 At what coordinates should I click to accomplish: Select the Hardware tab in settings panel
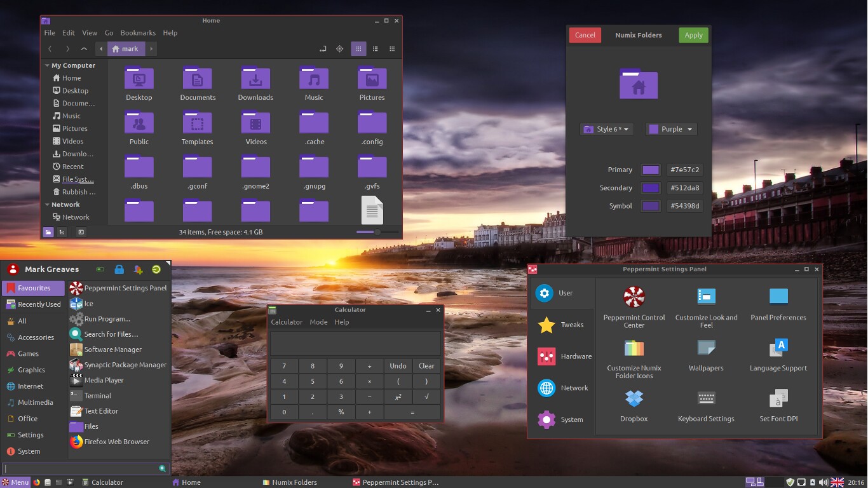pos(562,356)
